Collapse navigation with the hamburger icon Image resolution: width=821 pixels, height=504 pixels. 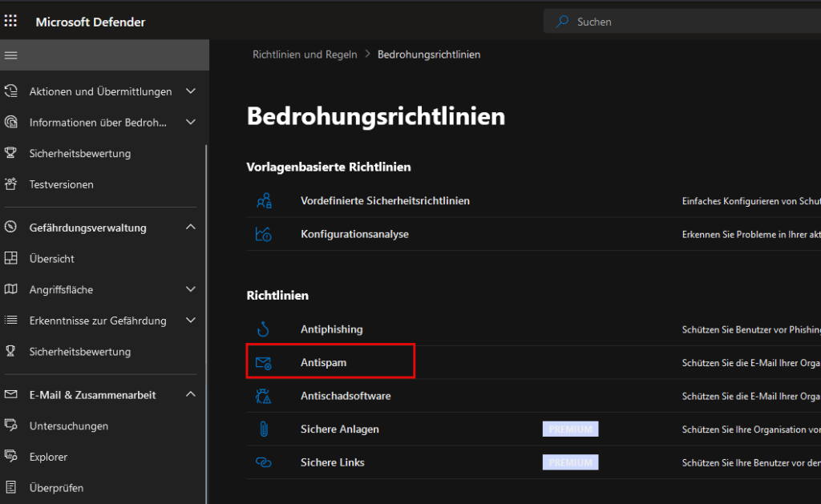point(11,55)
